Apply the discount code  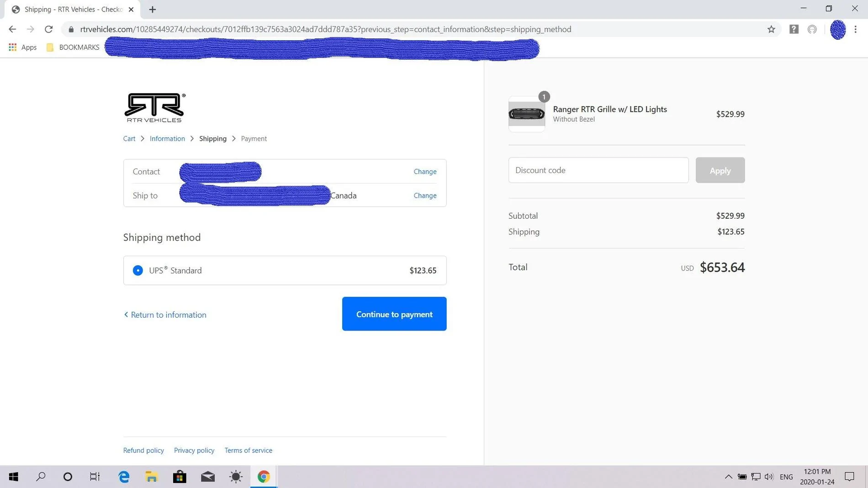720,170
